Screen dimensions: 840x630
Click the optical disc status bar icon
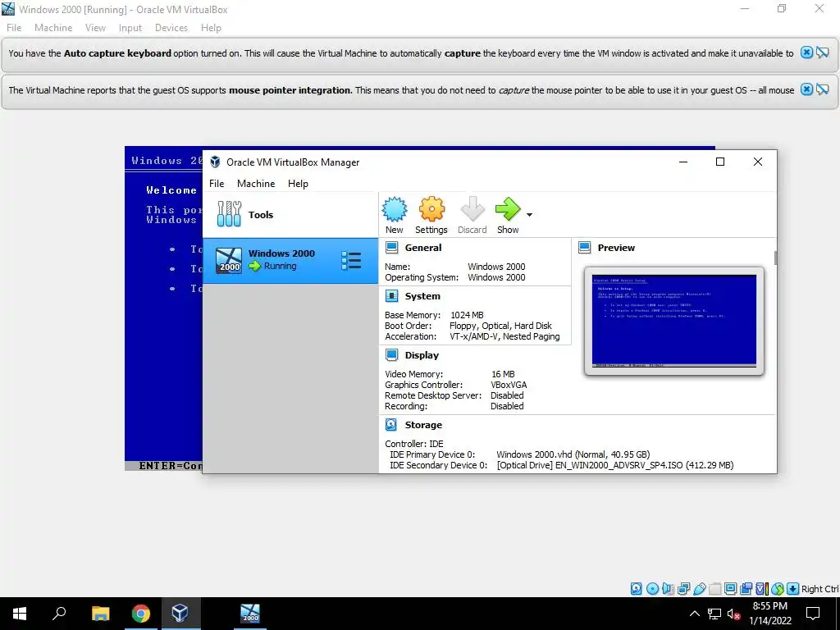[x=652, y=589]
